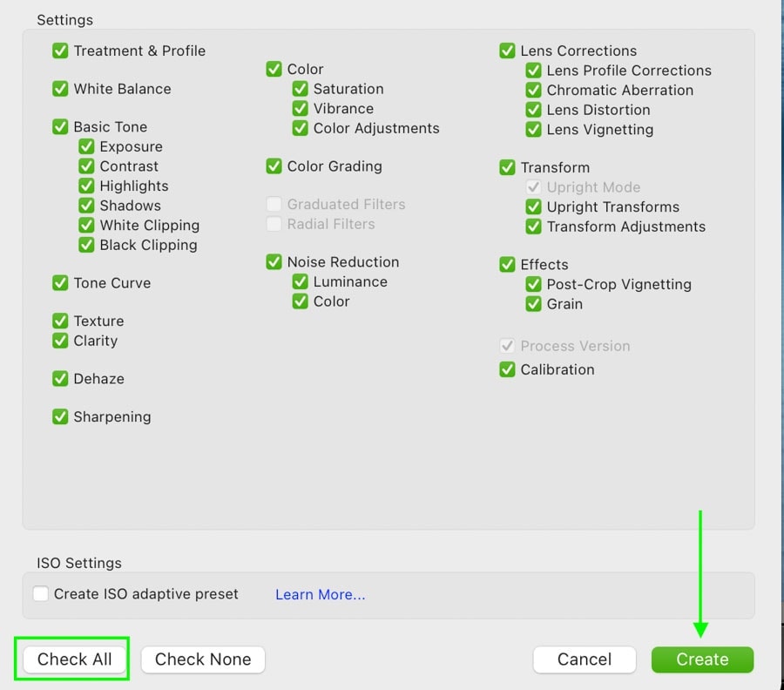Toggle the Calibration checkbox
Image resolution: width=784 pixels, height=690 pixels.
507,369
